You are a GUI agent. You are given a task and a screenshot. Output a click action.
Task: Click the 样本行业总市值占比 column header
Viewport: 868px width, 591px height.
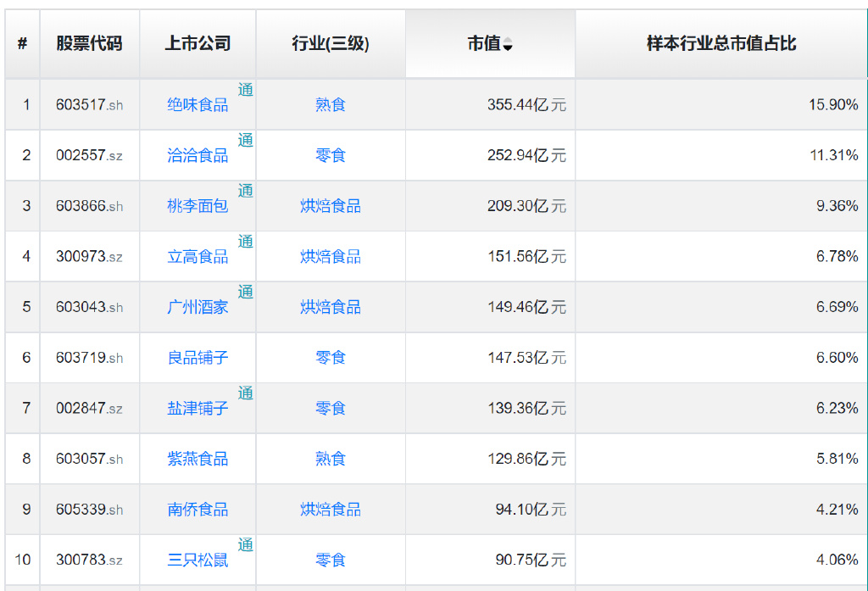(x=721, y=43)
